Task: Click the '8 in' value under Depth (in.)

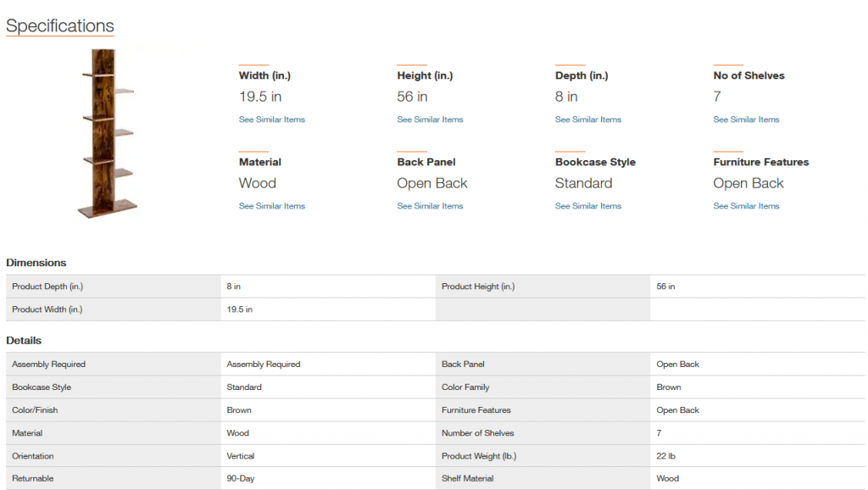Action: click(566, 97)
